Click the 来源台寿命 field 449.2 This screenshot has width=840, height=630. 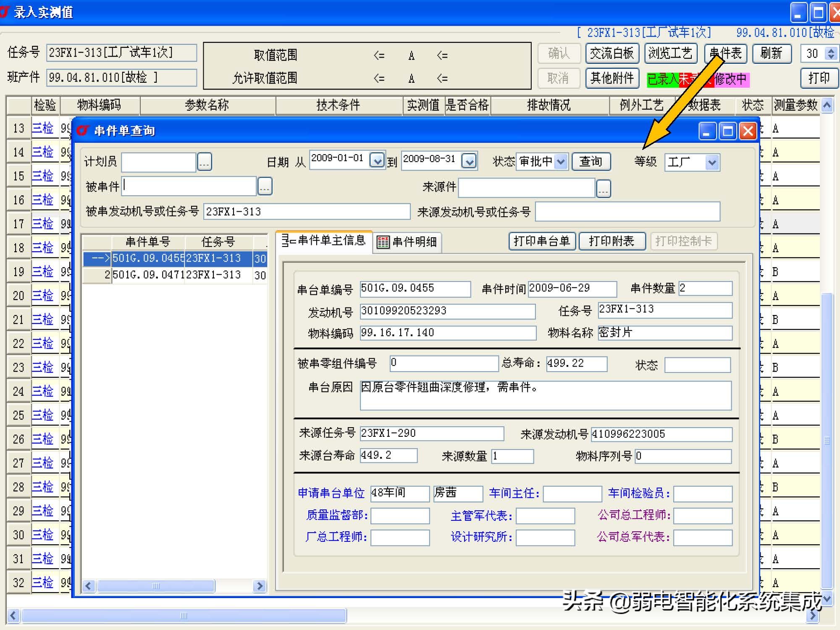388,455
